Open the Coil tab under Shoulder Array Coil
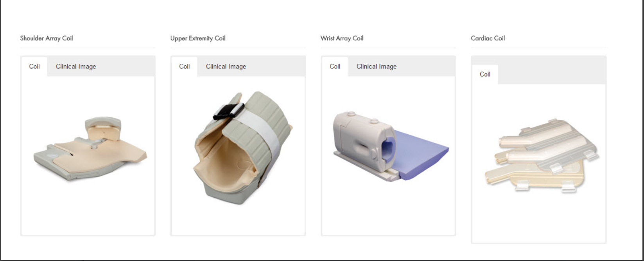644x261 pixels. pyautogui.click(x=34, y=67)
